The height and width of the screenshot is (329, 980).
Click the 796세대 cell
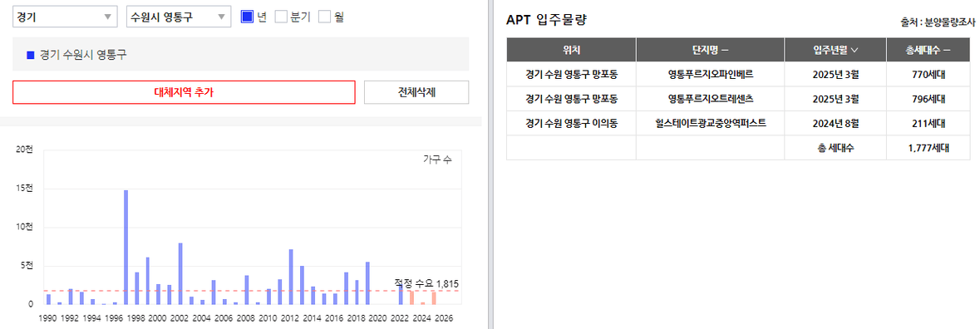[928, 99]
